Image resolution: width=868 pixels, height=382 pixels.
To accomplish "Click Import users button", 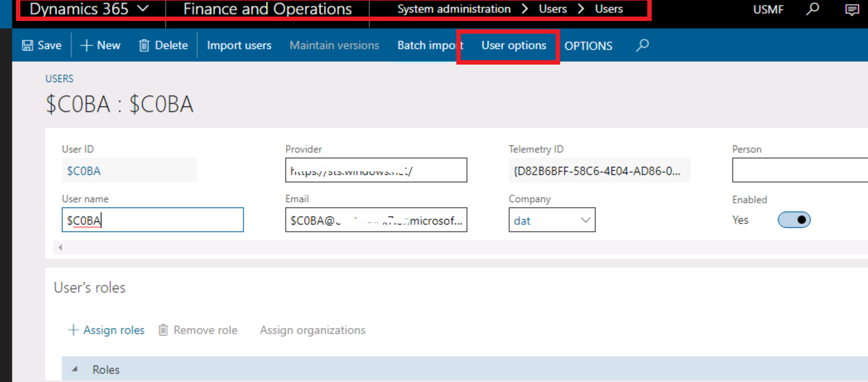I will click(x=239, y=45).
